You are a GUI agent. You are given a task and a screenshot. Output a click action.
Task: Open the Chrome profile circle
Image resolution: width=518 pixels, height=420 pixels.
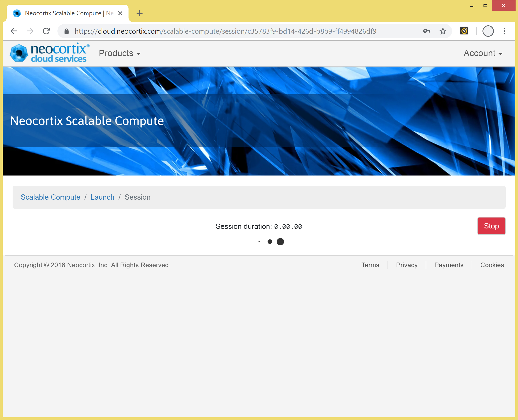click(x=488, y=31)
